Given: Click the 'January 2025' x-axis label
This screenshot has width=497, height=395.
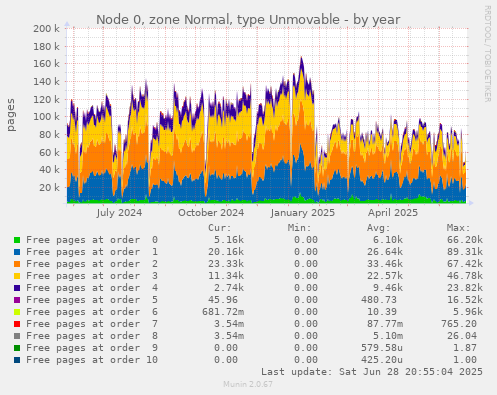Looking at the screenshot, I should click(303, 213).
